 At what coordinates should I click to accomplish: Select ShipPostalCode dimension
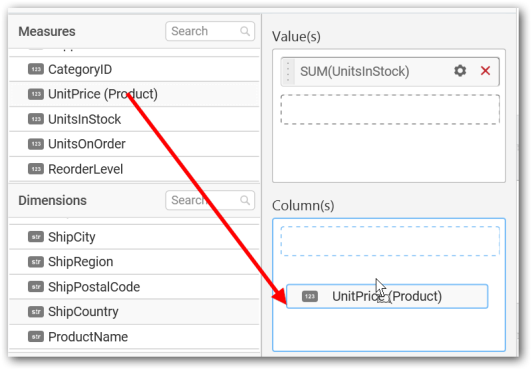pyautogui.click(x=134, y=287)
